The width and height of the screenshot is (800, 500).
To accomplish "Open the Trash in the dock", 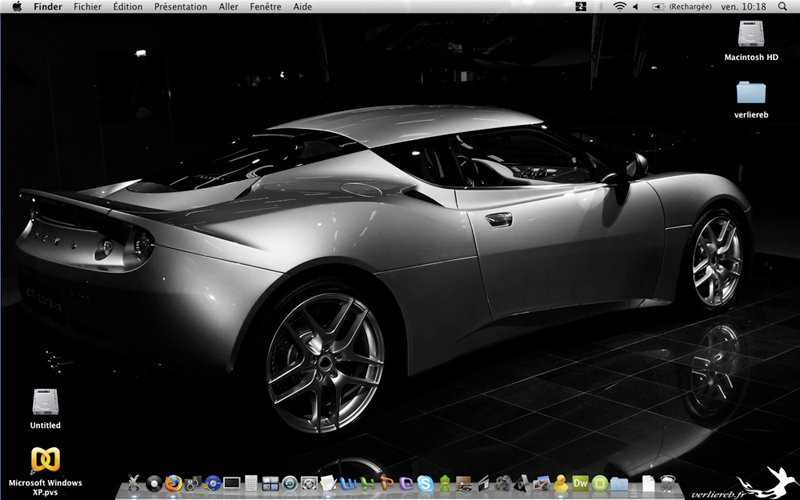I will pyautogui.click(x=667, y=483).
